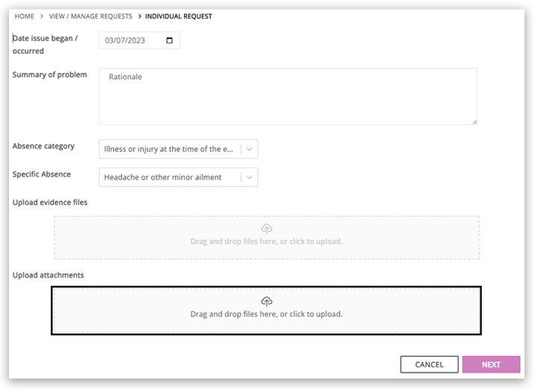This screenshot has width=538, height=392.
Task: Click the cloud icon under Upload attachments
Action: coord(266,301)
